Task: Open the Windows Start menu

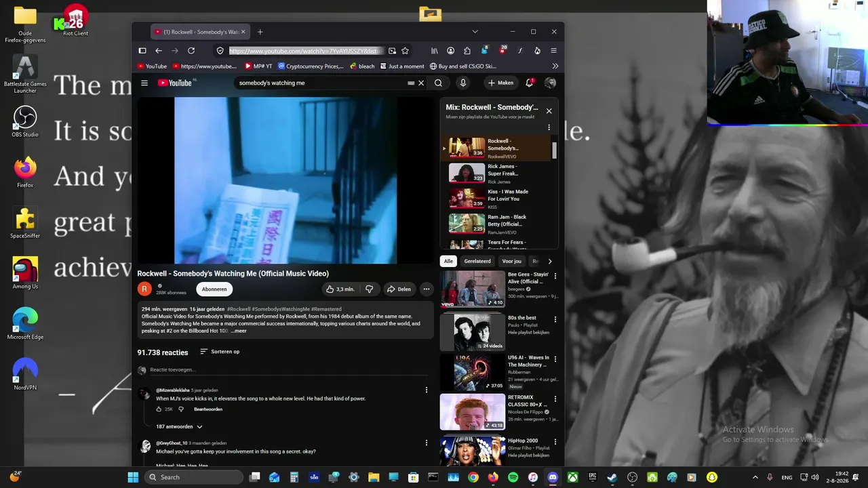Action: point(133,477)
